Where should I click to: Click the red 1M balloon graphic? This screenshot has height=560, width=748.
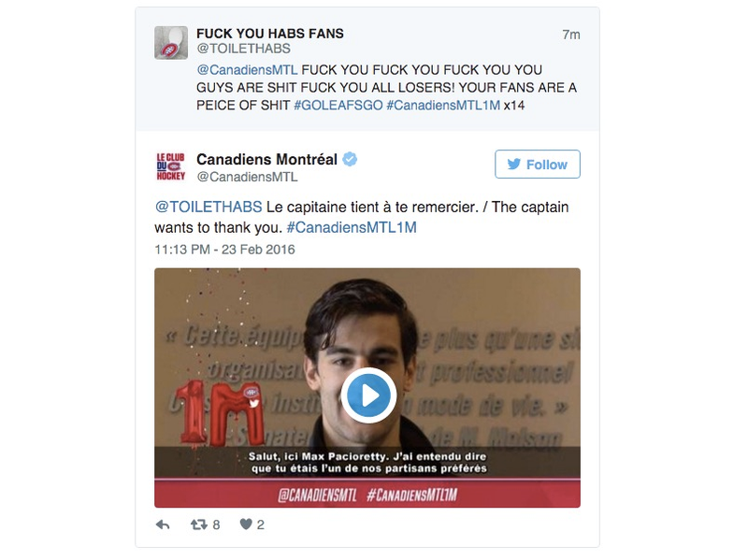click(x=218, y=412)
